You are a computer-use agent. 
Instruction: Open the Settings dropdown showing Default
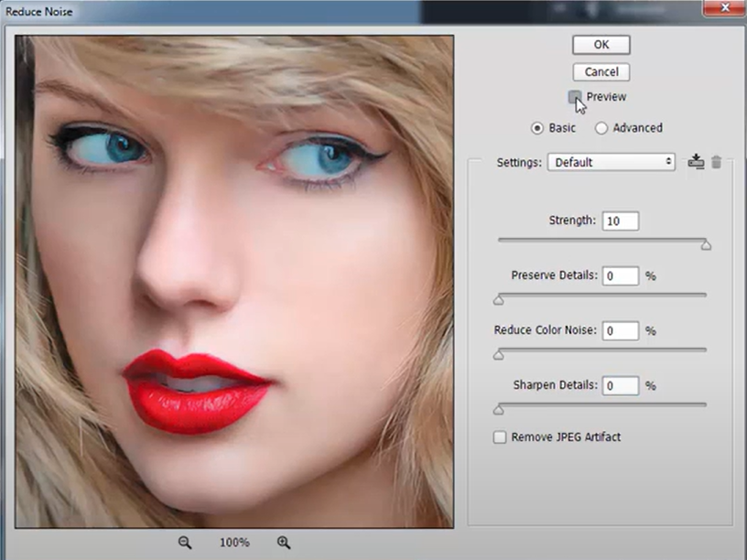point(612,162)
